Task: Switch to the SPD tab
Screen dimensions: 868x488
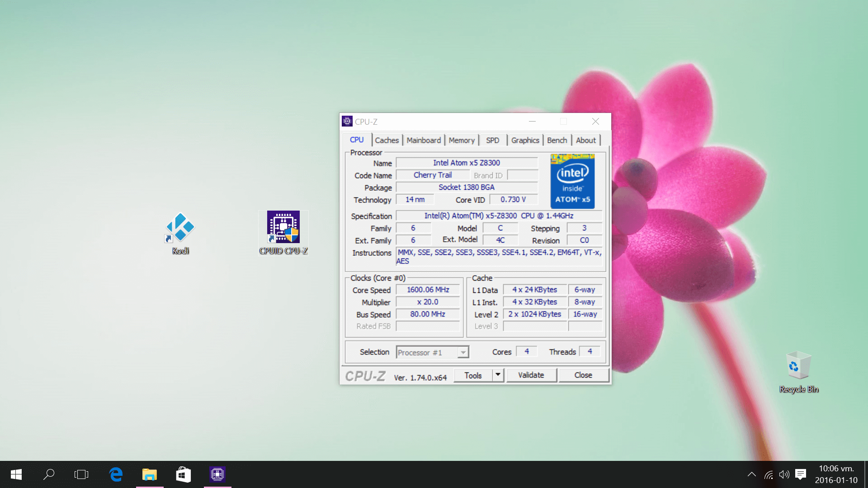Action: [x=493, y=141]
